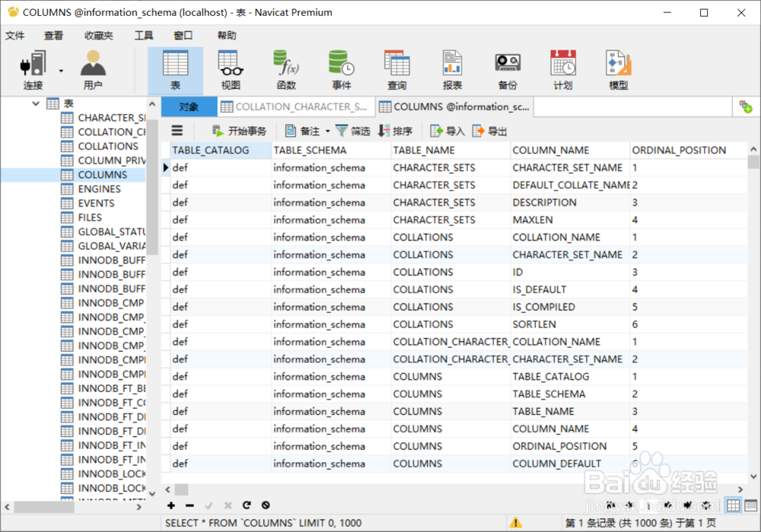Refresh the result grid

(246, 505)
